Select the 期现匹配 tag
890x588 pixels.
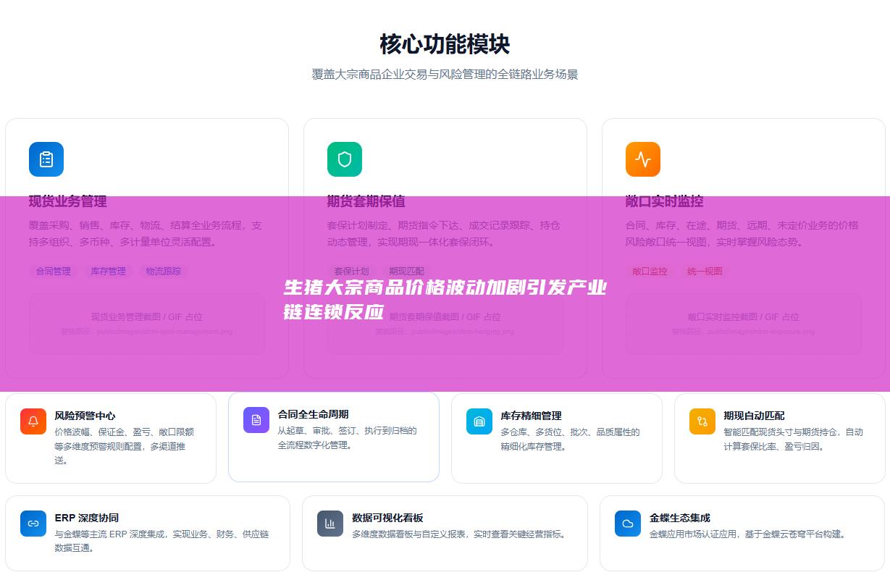coord(407,272)
